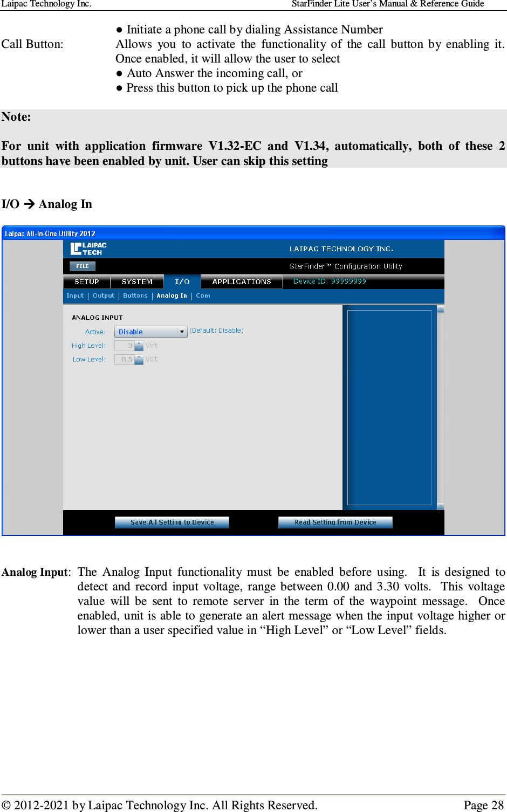This screenshot has width=507, height=812.
Task: Click the High Level voltage field
Action: click(x=124, y=346)
